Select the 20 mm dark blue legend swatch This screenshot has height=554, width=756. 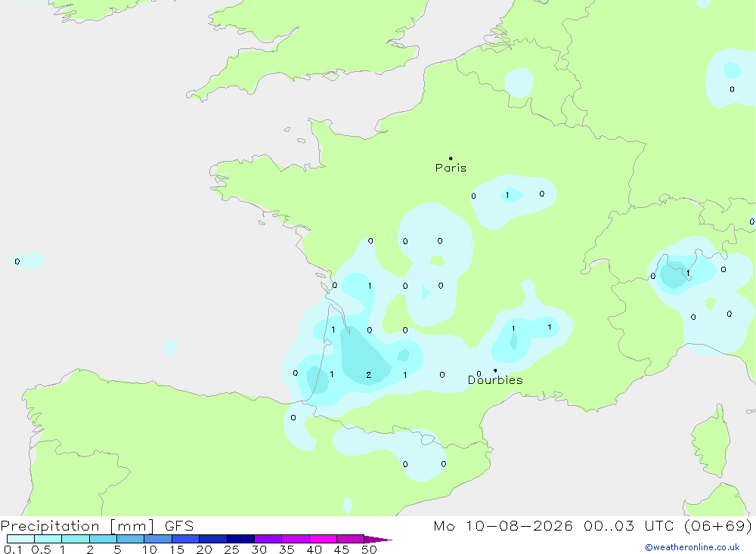click(x=212, y=539)
